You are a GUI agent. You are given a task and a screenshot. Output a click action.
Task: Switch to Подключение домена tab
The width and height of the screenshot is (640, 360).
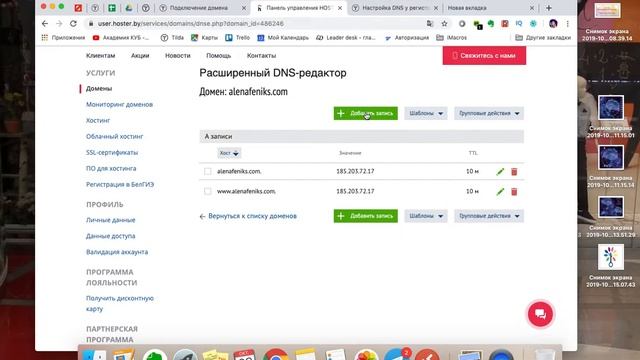[198, 8]
